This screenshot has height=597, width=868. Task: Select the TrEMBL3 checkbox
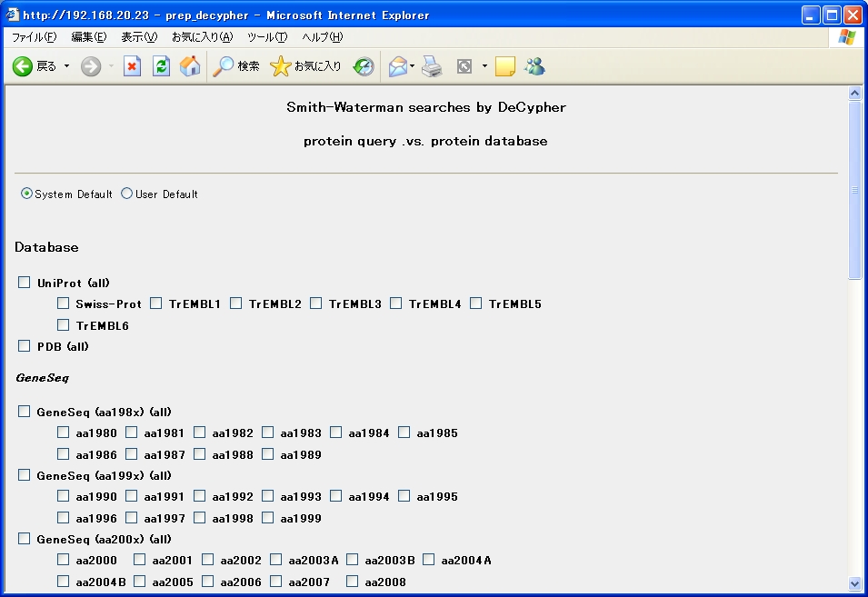(315, 303)
